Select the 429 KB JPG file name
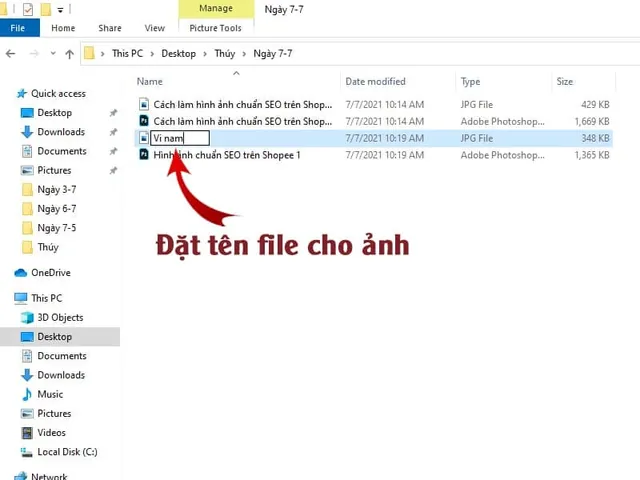The height and width of the screenshot is (480, 640). tap(242, 104)
